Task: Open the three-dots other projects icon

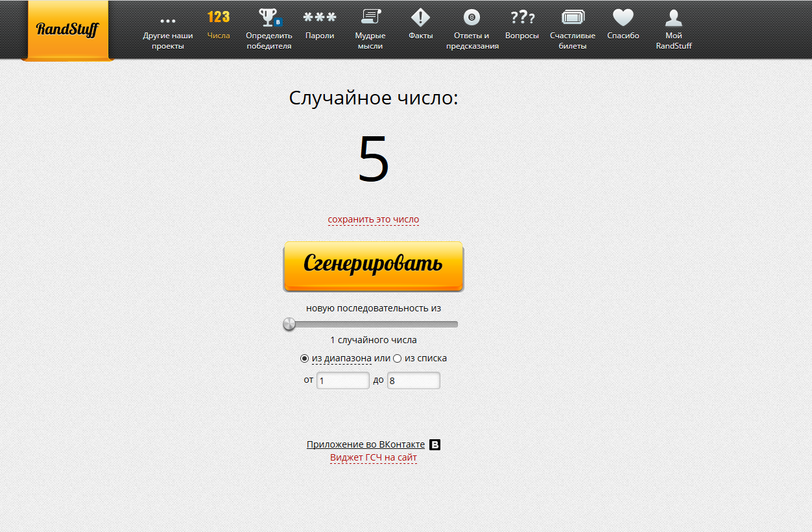Action: [x=168, y=21]
